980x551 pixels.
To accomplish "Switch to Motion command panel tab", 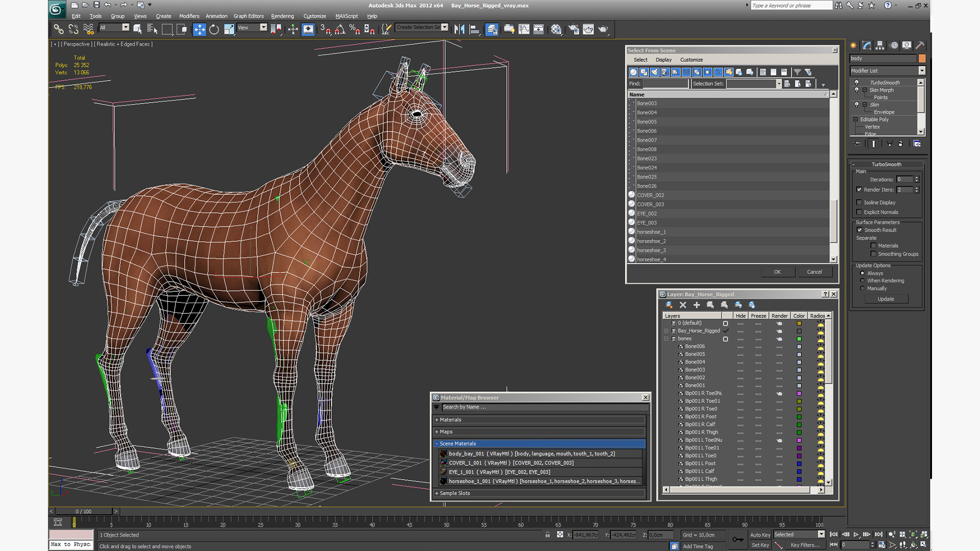I will tap(894, 45).
